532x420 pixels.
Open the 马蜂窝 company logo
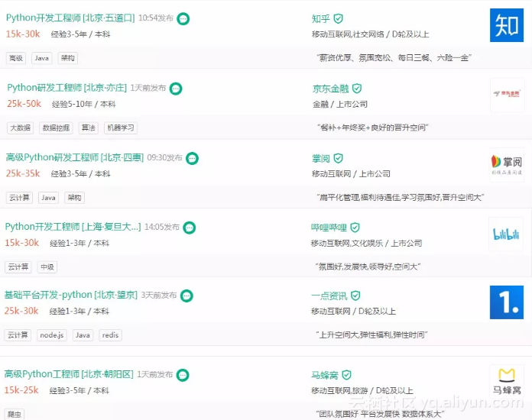pyautogui.click(x=507, y=381)
